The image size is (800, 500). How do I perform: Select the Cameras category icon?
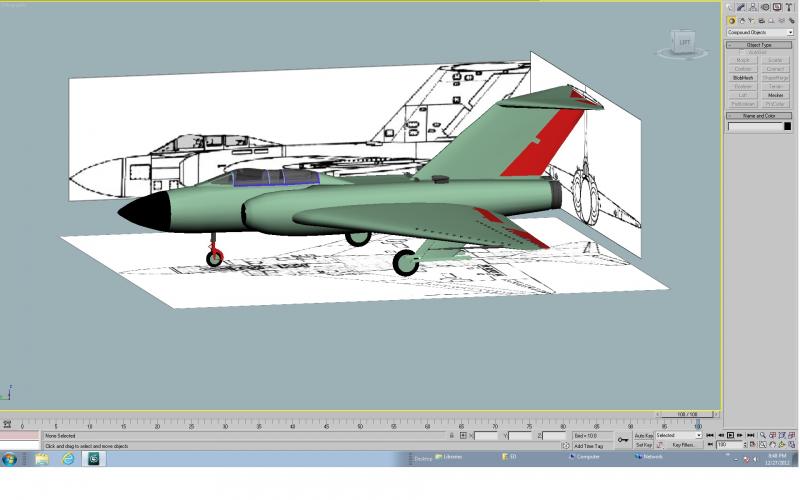coord(761,21)
